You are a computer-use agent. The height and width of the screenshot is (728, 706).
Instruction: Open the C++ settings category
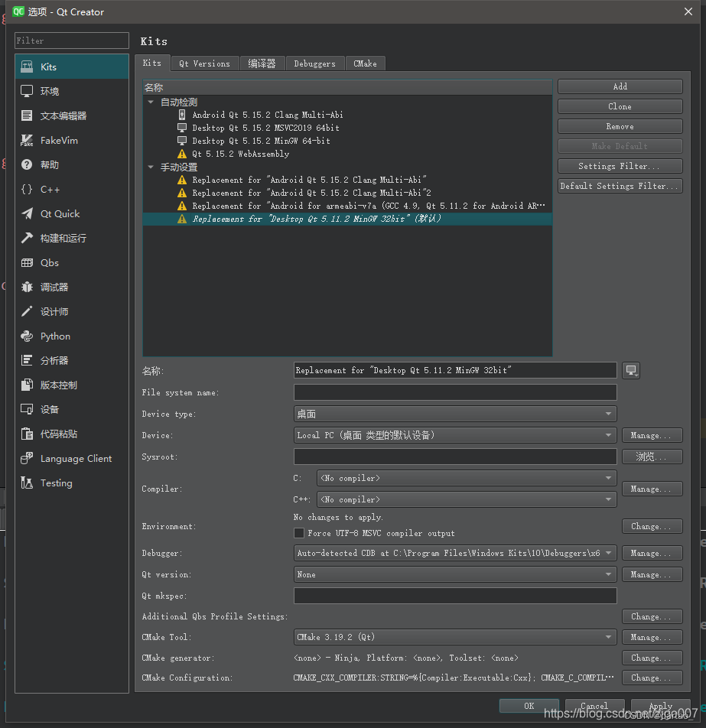click(x=72, y=190)
